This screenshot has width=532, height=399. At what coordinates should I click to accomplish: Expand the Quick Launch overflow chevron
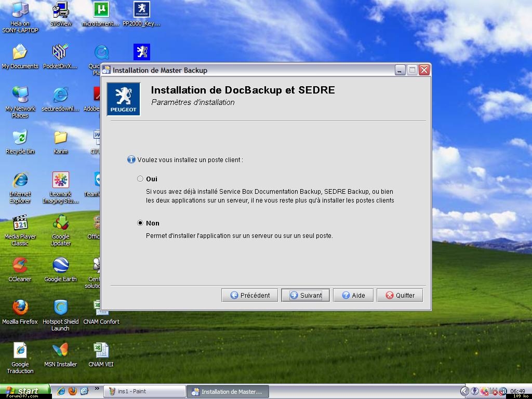[x=97, y=389]
